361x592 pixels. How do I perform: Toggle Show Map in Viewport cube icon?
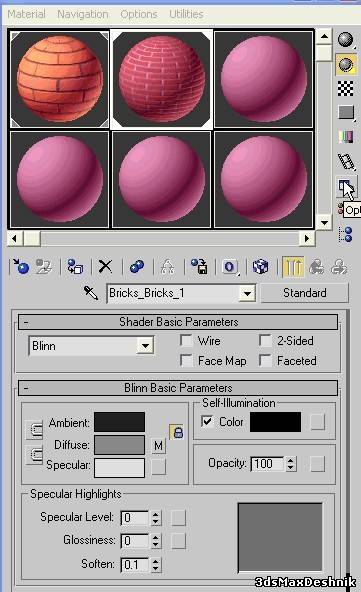(x=261, y=267)
